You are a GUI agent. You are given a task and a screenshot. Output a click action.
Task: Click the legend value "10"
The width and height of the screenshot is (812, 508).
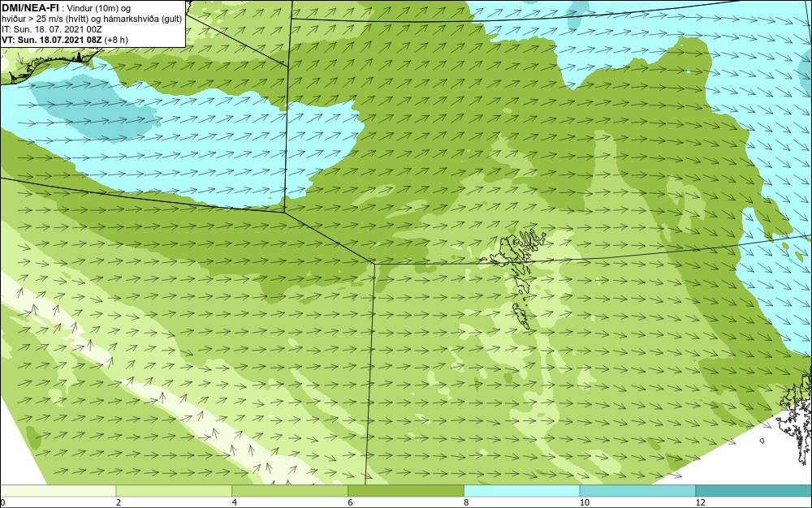click(585, 502)
